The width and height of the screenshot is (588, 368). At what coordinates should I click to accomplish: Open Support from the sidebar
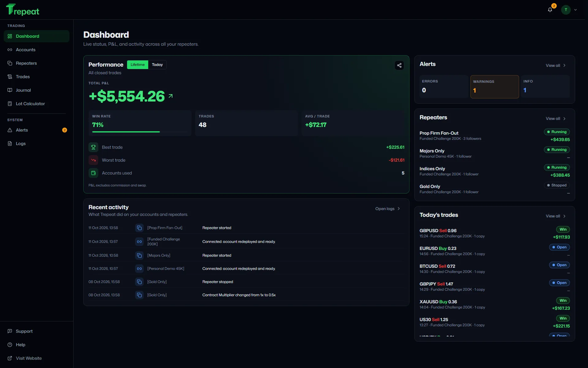click(36, 331)
